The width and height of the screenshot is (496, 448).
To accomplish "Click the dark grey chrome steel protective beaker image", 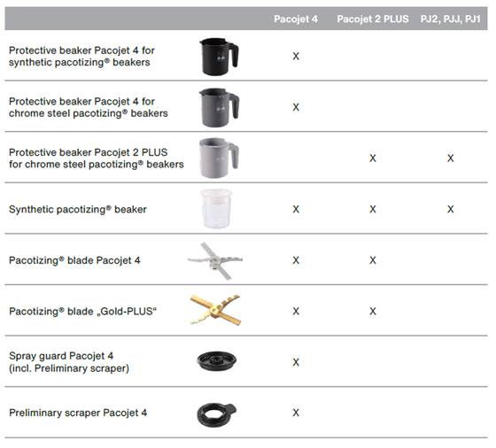I will tap(219, 107).
